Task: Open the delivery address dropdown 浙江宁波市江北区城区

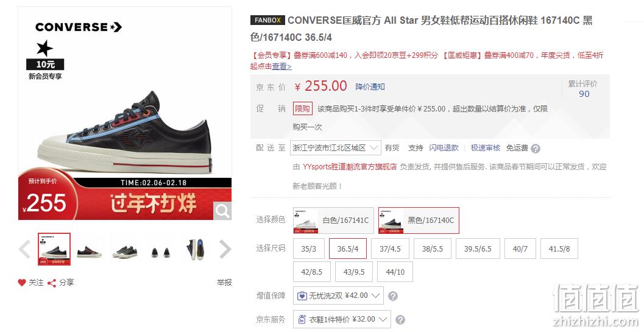Action: coord(335,147)
